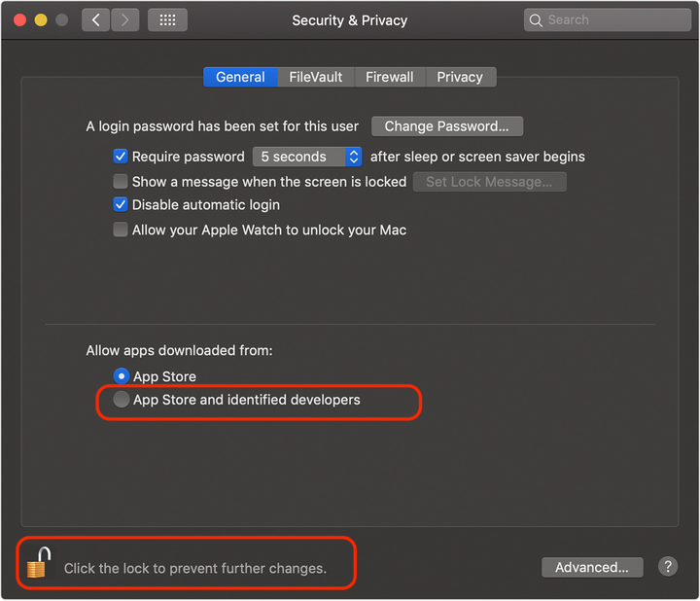700x601 pixels.
Task: Click the unlocked padlock icon
Action: 39,563
